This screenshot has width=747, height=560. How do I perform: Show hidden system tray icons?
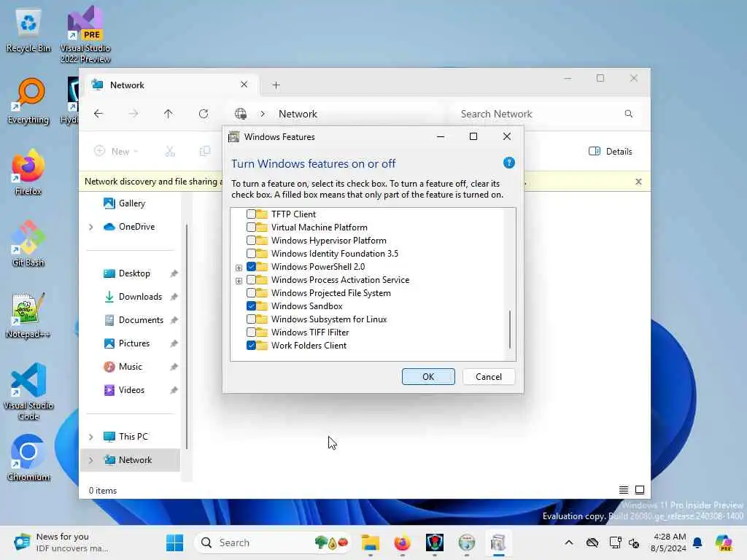point(569,542)
